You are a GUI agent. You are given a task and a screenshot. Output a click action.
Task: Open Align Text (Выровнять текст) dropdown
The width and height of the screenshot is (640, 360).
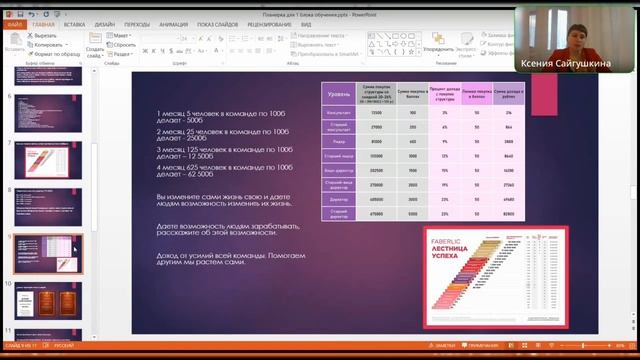click(315, 44)
